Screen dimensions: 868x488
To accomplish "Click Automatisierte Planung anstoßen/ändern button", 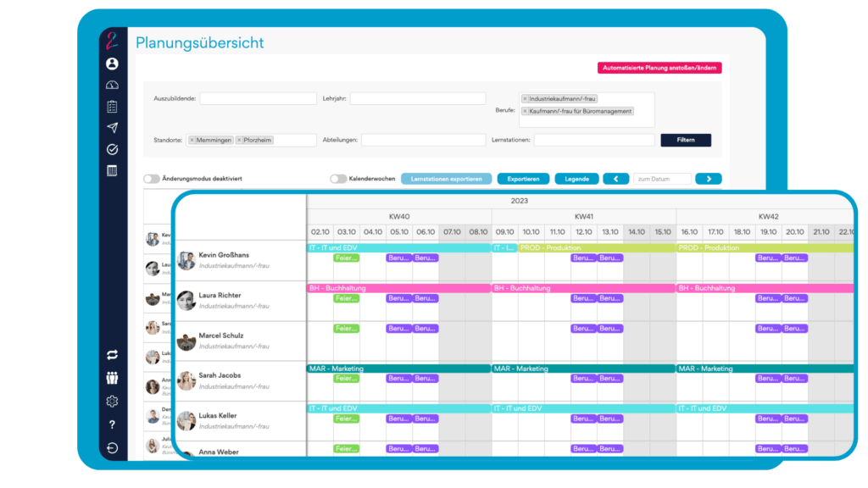I will click(659, 68).
